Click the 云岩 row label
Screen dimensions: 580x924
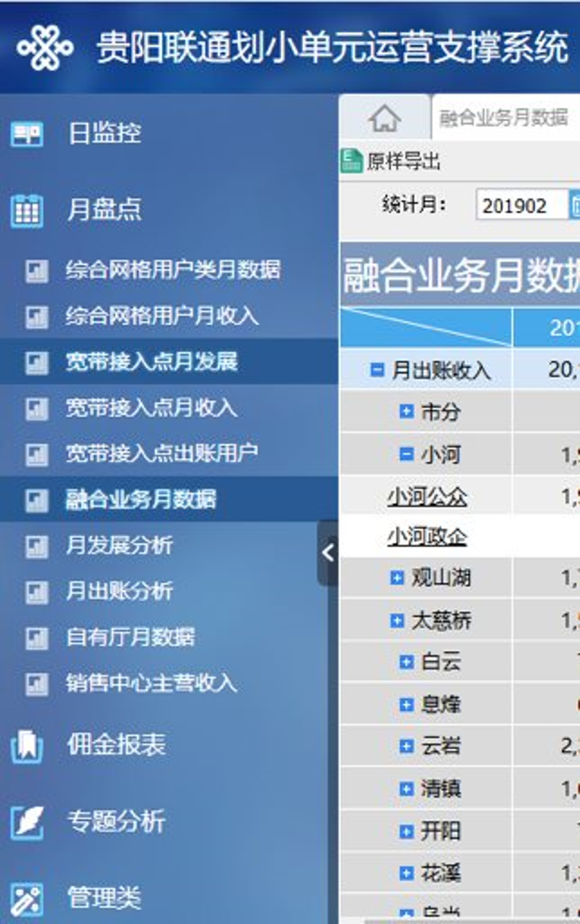(441, 746)
